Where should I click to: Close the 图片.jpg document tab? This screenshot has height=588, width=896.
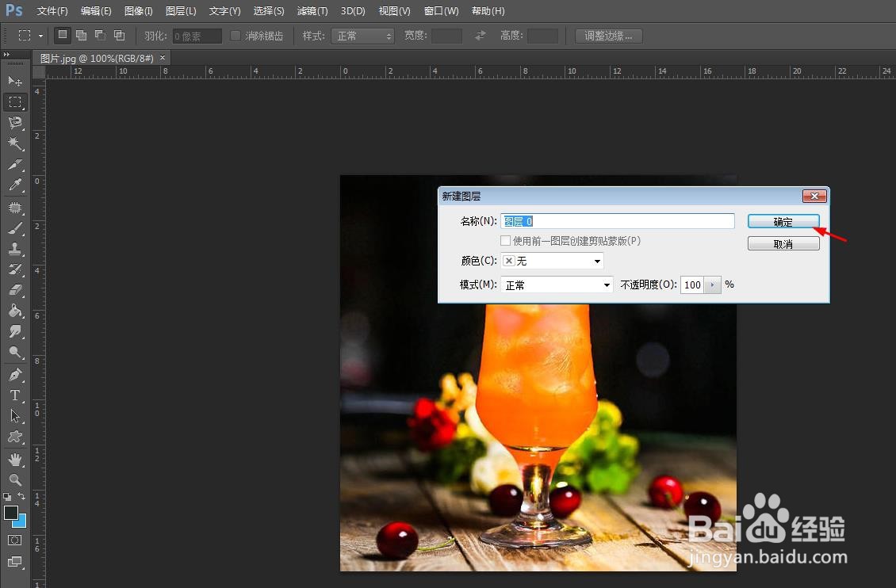click(163, 58)
